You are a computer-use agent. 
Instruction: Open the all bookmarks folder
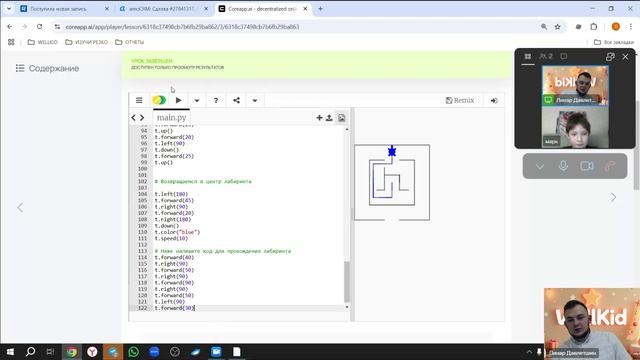click(x=613, y=42)
